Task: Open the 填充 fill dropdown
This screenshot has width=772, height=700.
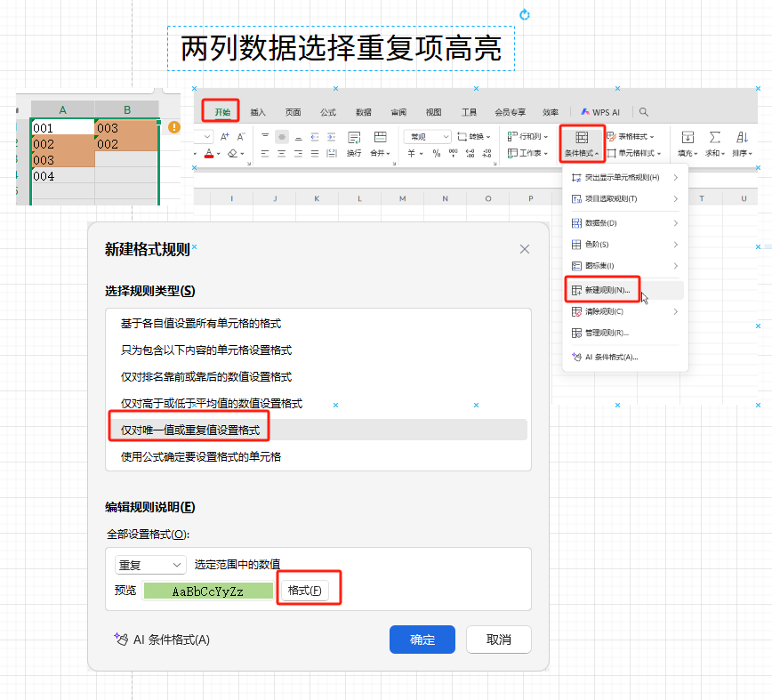Action: click(688, 144)
